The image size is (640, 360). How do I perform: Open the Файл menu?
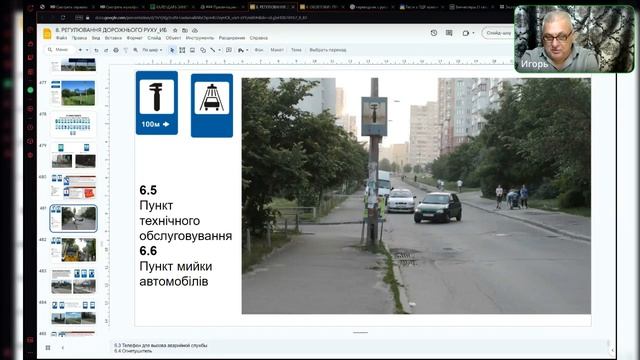62,38
